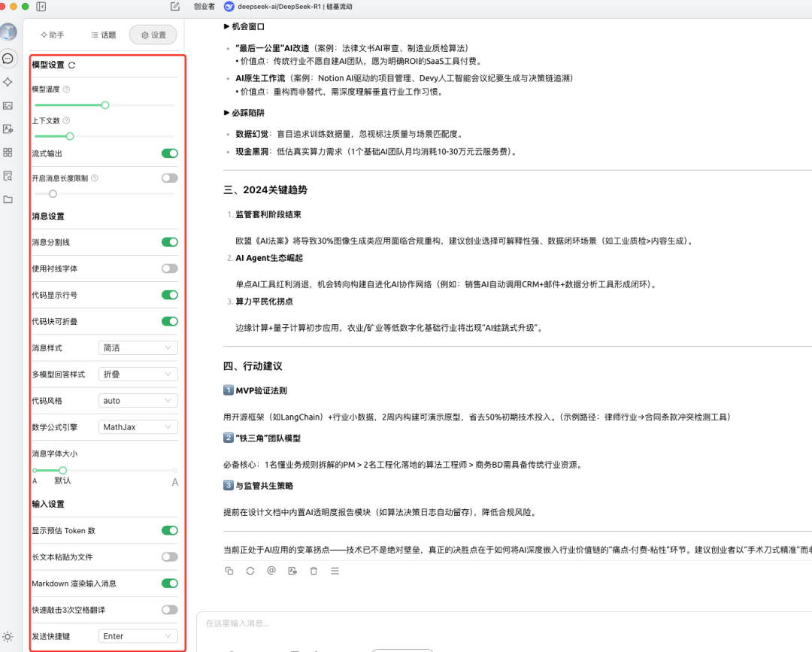
Task: Open the 设置 settings button
Action: click(x=153, y=34)
